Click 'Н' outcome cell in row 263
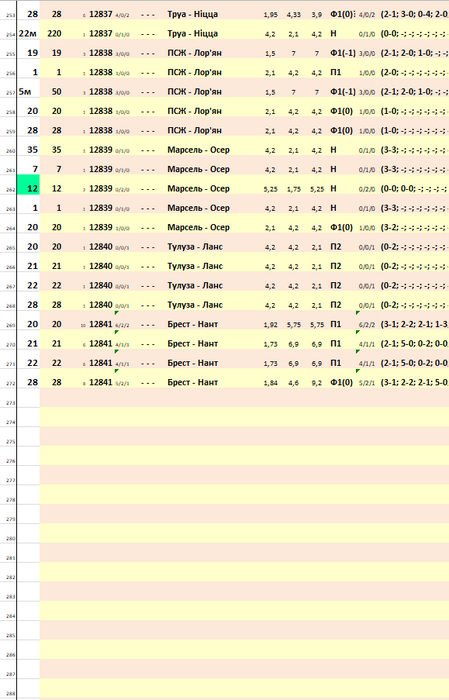The image size is (449, 700). point(333,208)
